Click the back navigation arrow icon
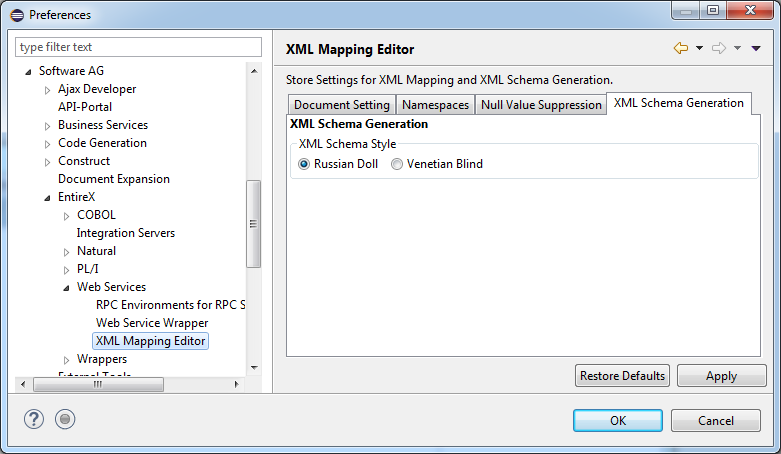The height and width of the screenshot is (454, 781). point(681,48)
